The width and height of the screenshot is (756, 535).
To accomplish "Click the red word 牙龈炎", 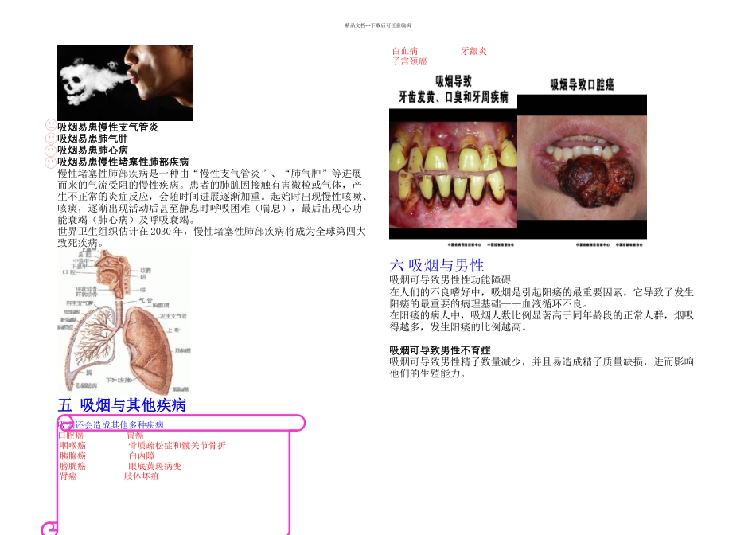I will tap(473, 51).
